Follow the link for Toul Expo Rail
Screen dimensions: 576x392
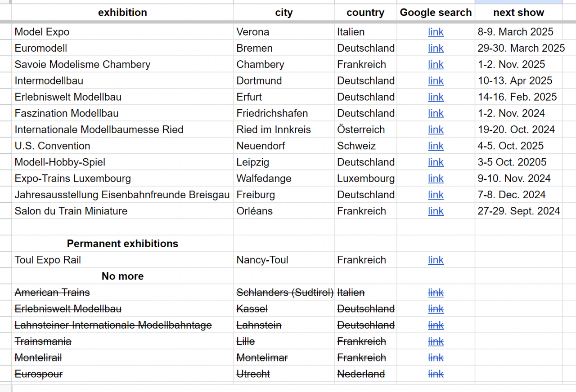(x=435, y=260)
